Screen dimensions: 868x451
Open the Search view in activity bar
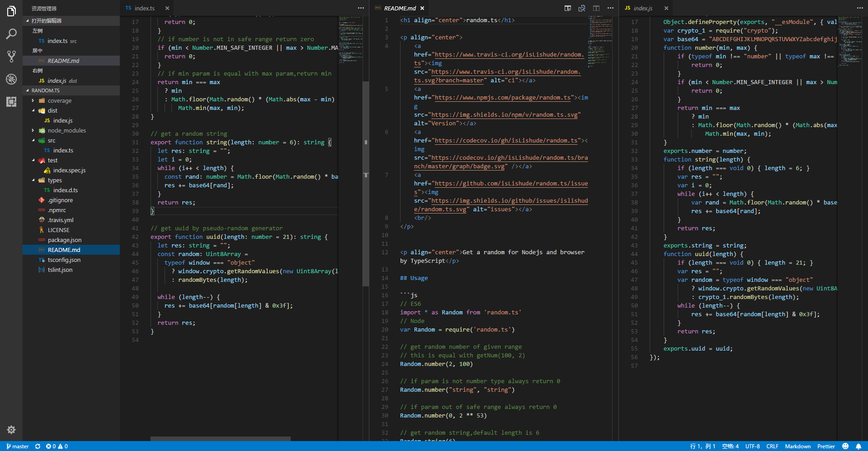[x=11, y=34]
